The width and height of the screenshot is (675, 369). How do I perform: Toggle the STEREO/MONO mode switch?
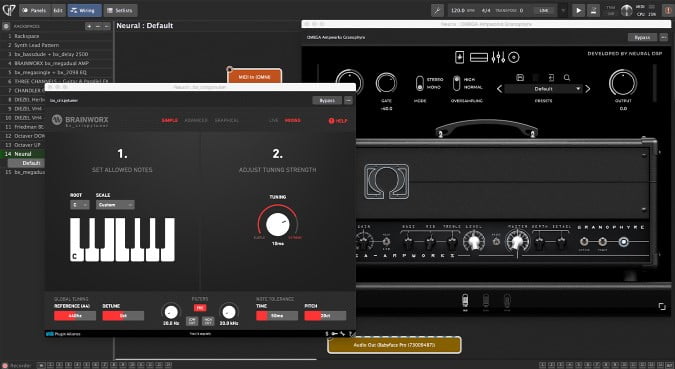coord(420,84)
